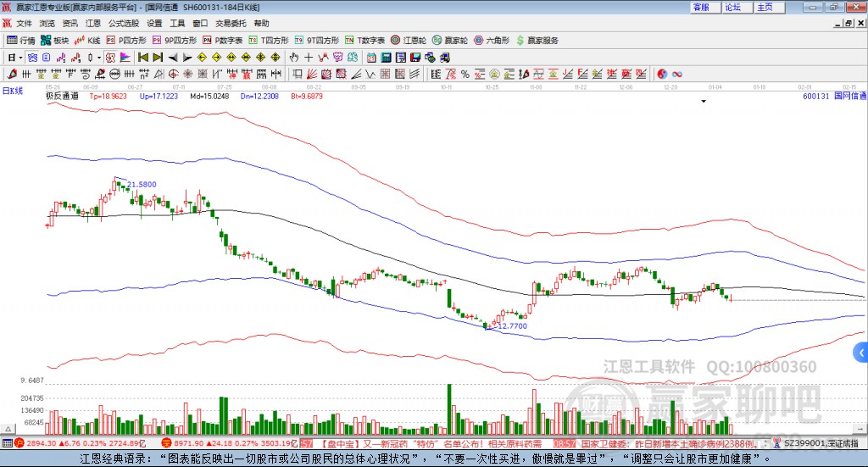Open the 9T四方形 tool

point(317,41)
